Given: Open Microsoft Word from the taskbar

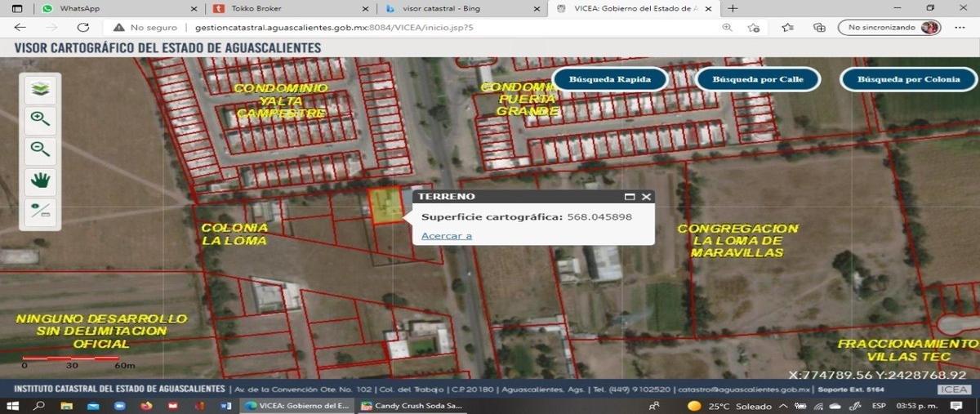Looking at the screenshot, I should coord(227,406).
